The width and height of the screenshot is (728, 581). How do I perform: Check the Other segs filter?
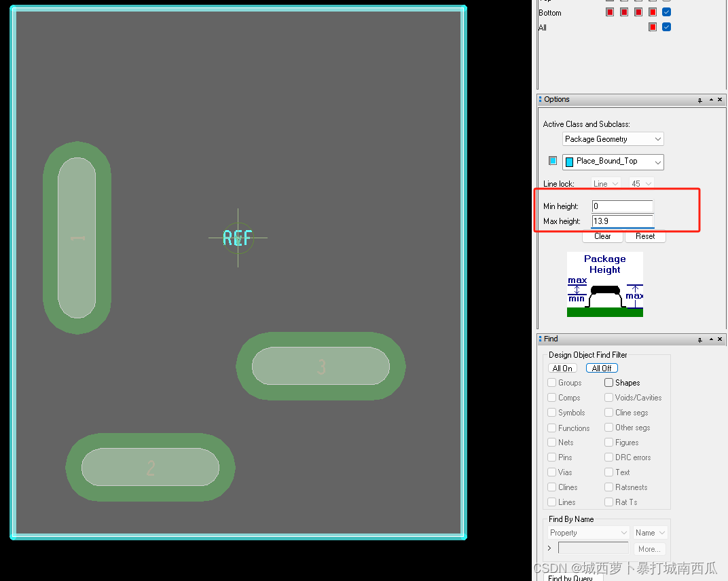pos(608,427)
